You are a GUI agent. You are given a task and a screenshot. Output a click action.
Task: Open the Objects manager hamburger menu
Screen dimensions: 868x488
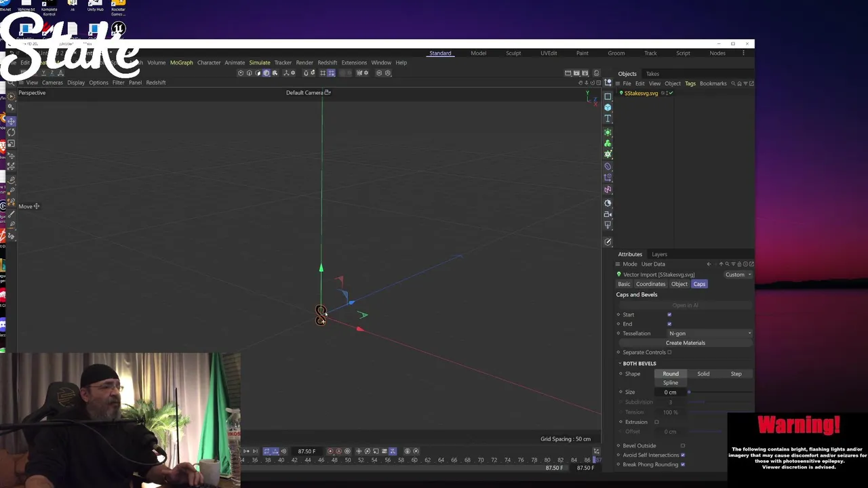point(618,83)
